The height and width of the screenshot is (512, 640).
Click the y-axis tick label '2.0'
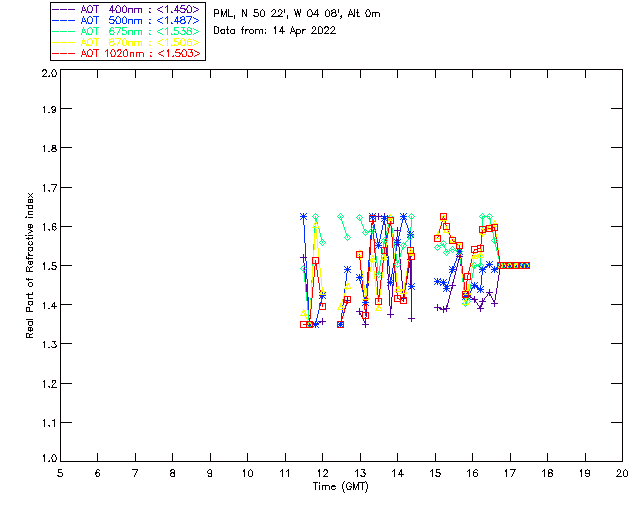click(x=49, y=73)
